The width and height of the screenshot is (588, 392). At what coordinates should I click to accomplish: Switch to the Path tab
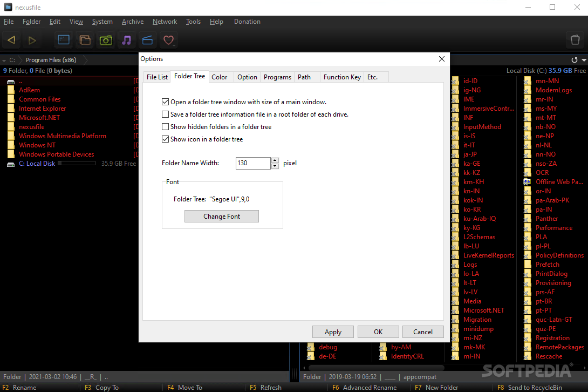pyautogui.click(x=304, y=77)
